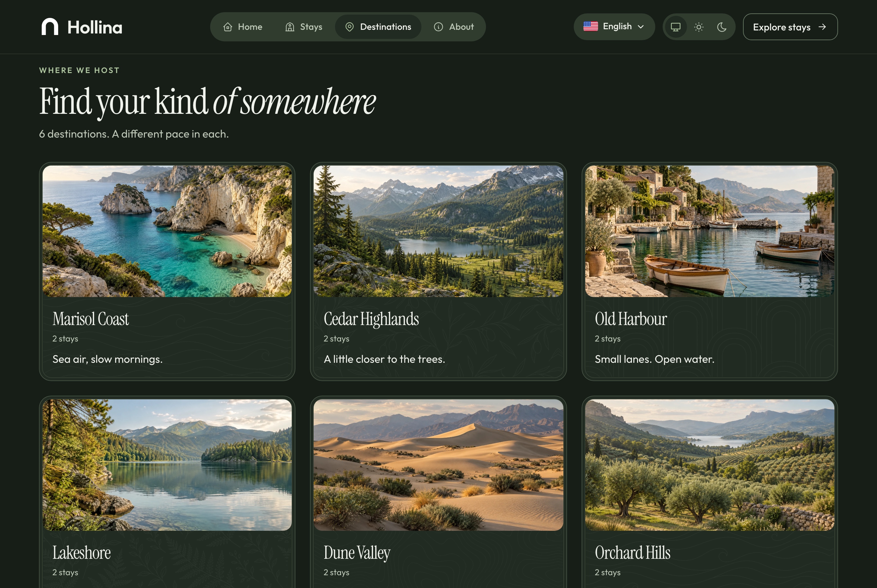
Task: Click '2 stays' under Dune Valley
Action: (x=336, y=572)
